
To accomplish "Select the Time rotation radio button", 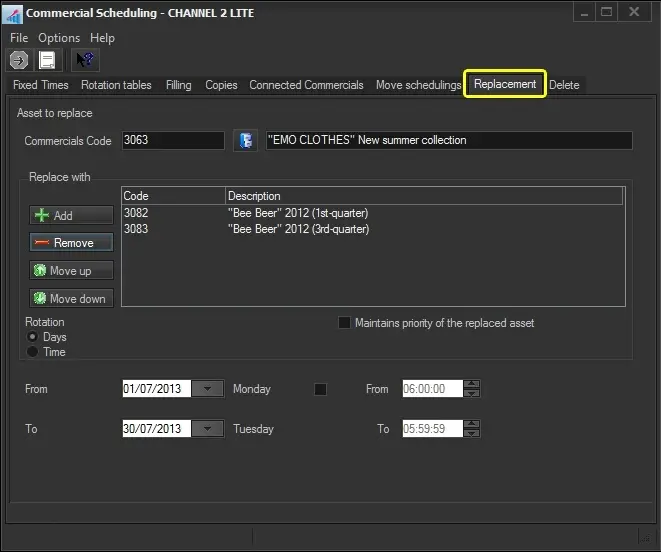I will click(33, 352).
